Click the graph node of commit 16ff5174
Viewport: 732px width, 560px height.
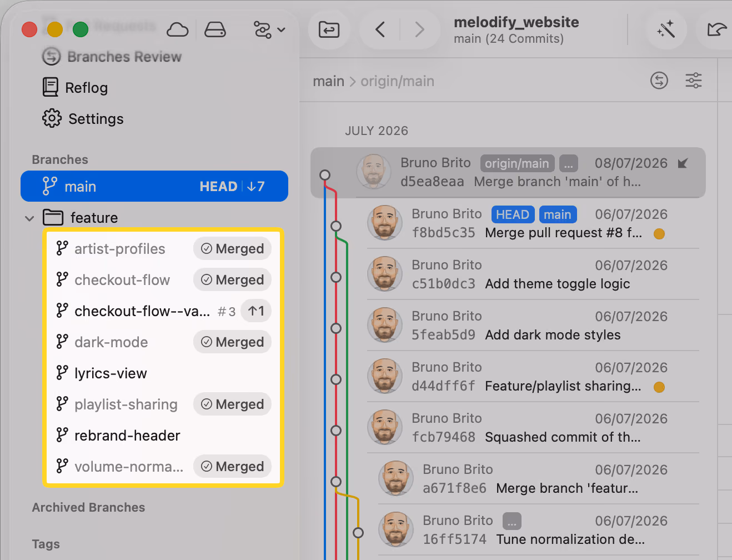click(x=358, y=533)
